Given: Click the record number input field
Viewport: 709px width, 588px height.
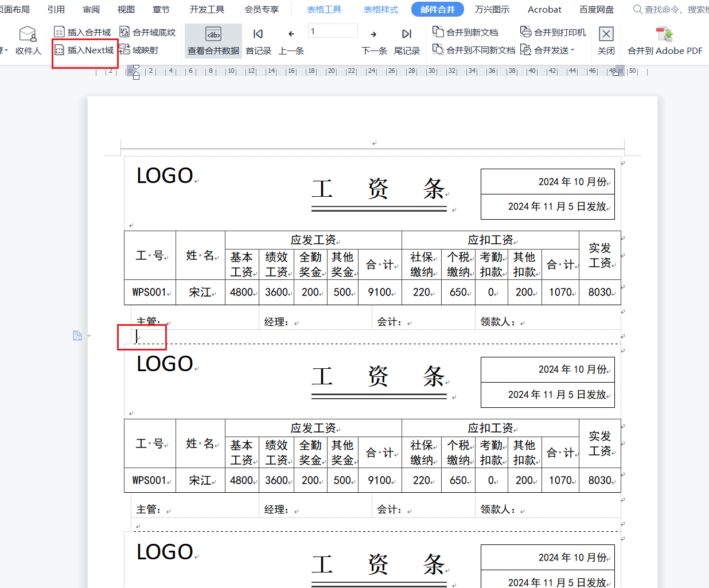Looking at the screenshot, I should (333, 31).
